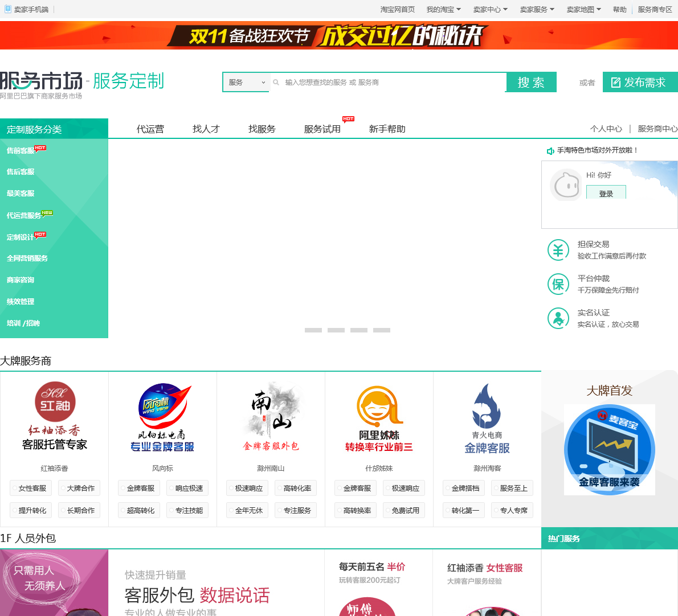The height and width of the screenshot is (616, 678).
Task: Expand 卖家服务 dropdown
Action: tap(537, 10)
